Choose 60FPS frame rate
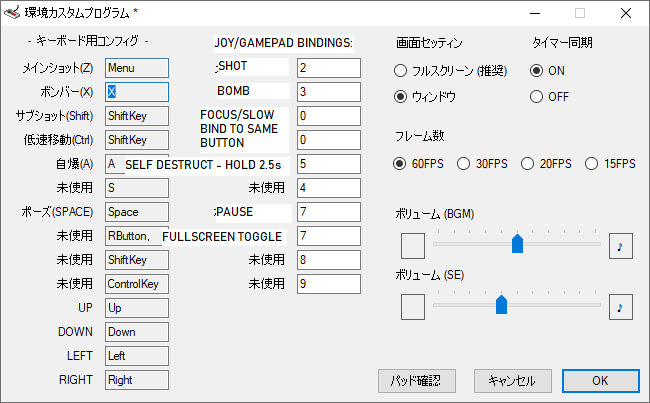 (418, 164)
